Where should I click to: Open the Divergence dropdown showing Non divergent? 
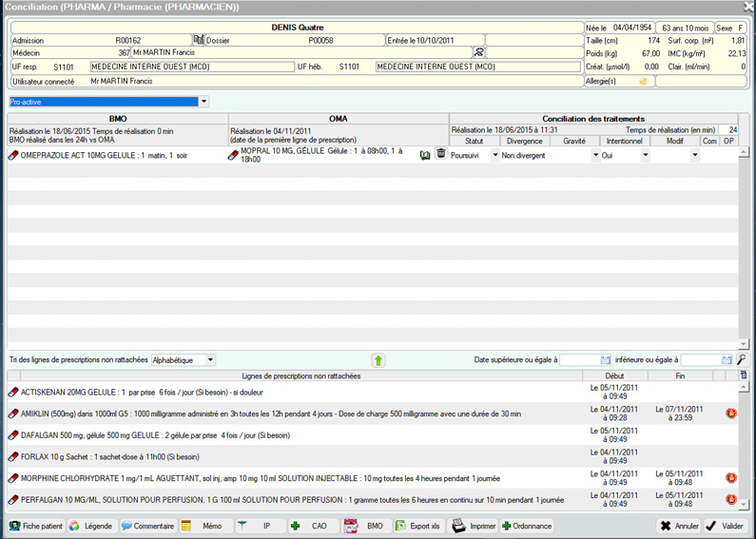[x=595, y=155]
